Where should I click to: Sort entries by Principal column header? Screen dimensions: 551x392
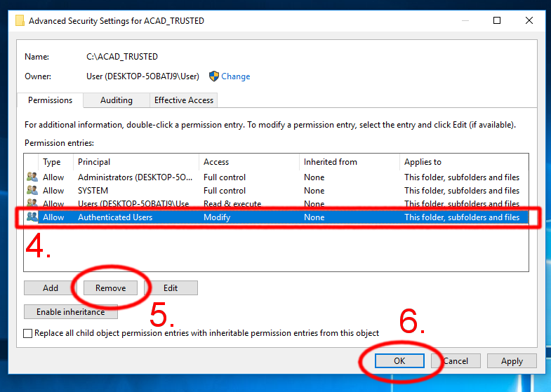point(94,162)
